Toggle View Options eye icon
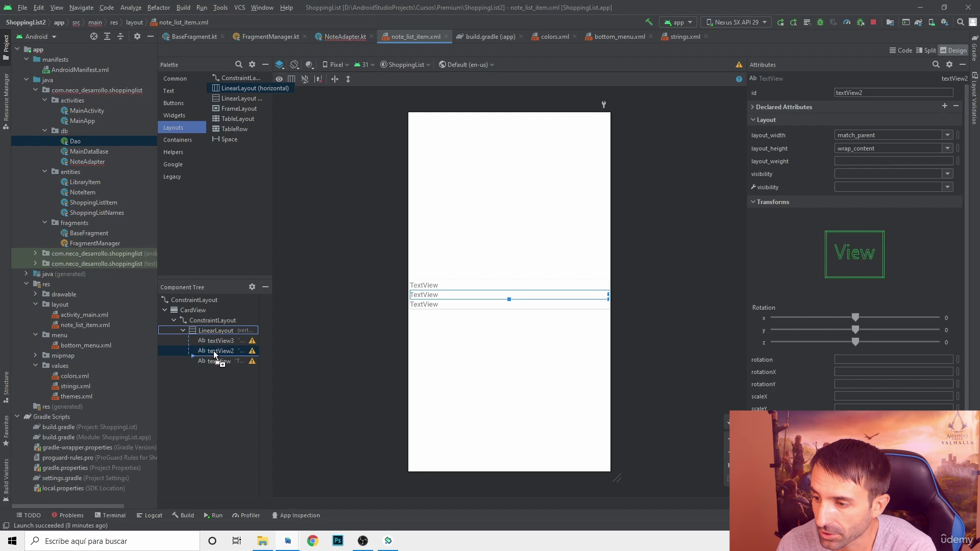 click(279, 79)
